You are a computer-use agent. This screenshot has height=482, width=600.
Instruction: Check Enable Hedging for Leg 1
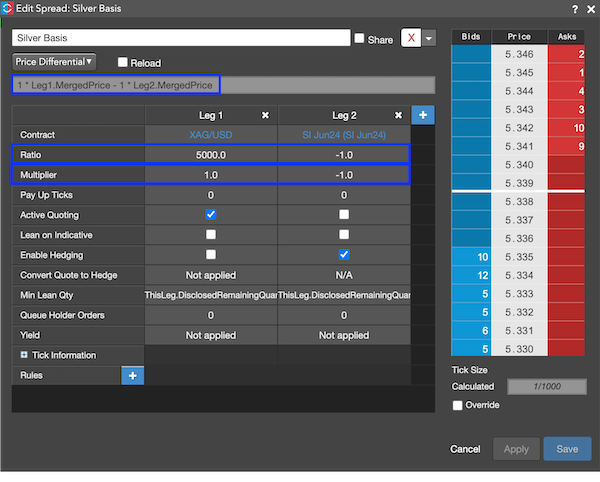tap(211, 254)
